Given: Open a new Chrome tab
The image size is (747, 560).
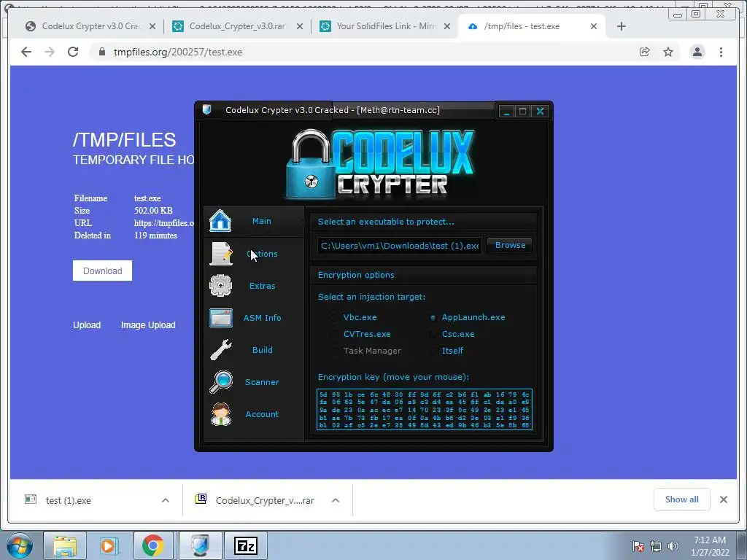Looking at the screenshot, I should (x=622, y=26).
